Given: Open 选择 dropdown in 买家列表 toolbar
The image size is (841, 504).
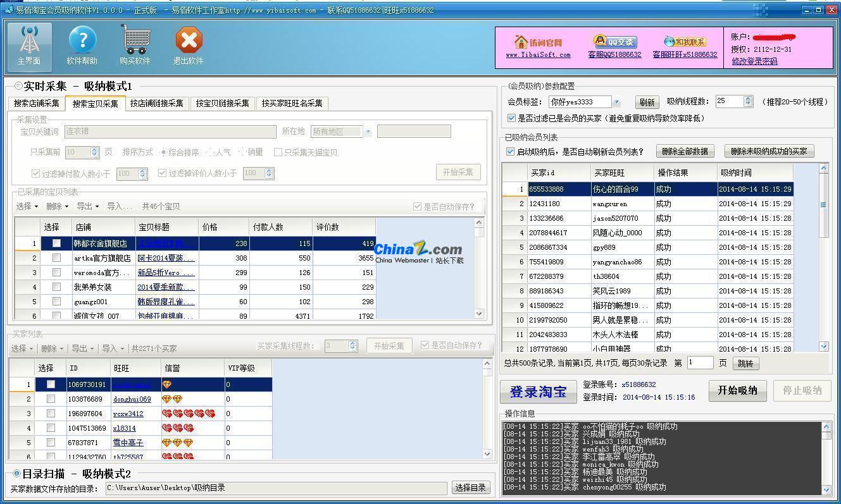Looking at the screenshot, I should tap(22, 348).
